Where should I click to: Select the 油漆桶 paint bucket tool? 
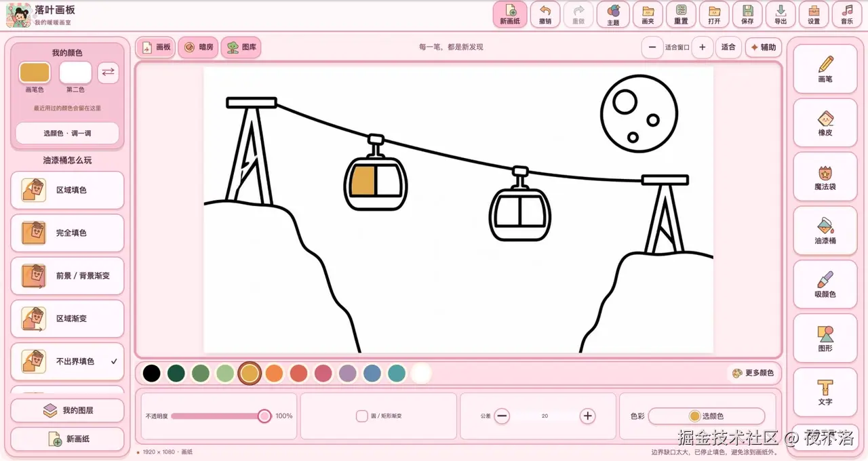pyautogui.click(x=825, y=230)
